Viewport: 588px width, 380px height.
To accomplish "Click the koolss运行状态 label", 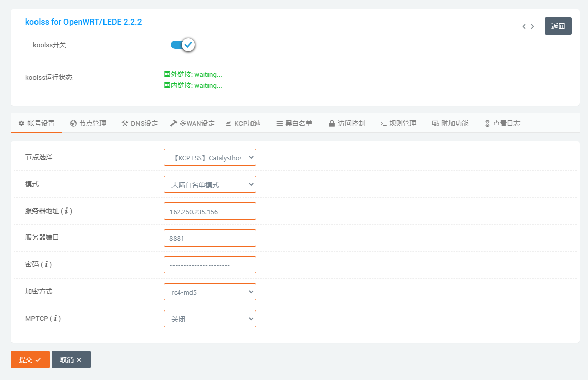I will click(x=49, y=77).
